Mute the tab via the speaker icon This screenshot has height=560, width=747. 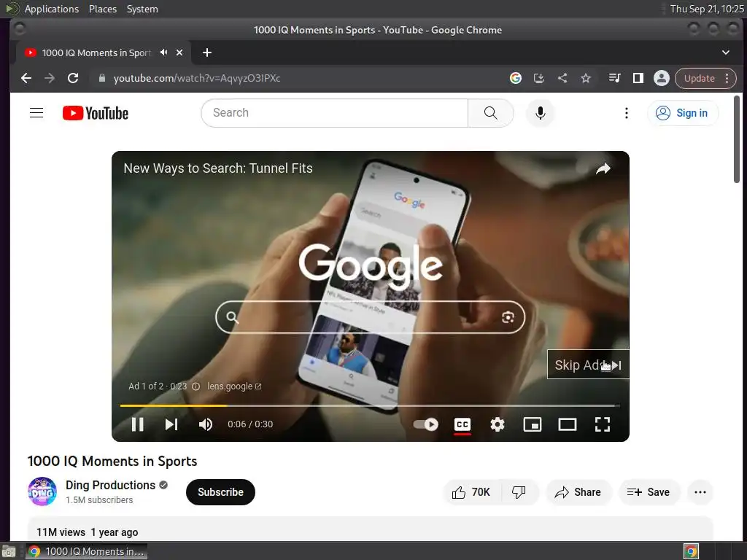point(164,52)
